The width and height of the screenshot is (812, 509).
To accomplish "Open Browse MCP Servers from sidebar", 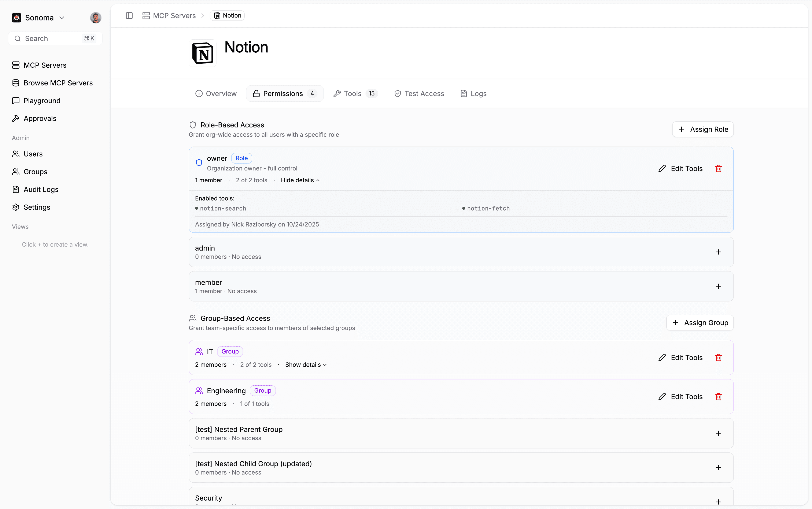I will 58,82.
